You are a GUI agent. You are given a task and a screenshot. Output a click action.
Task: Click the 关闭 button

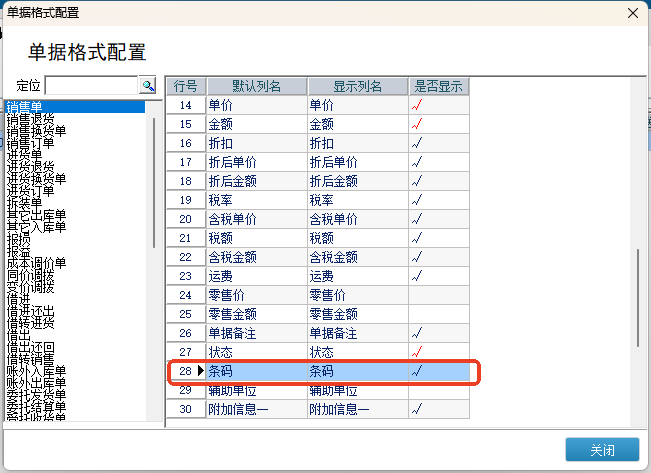click(601, 449)
